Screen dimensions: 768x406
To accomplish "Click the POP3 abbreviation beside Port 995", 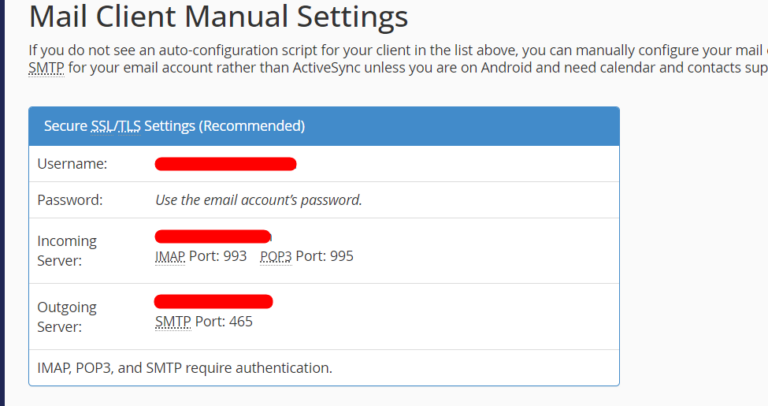I will click(275, 256).
